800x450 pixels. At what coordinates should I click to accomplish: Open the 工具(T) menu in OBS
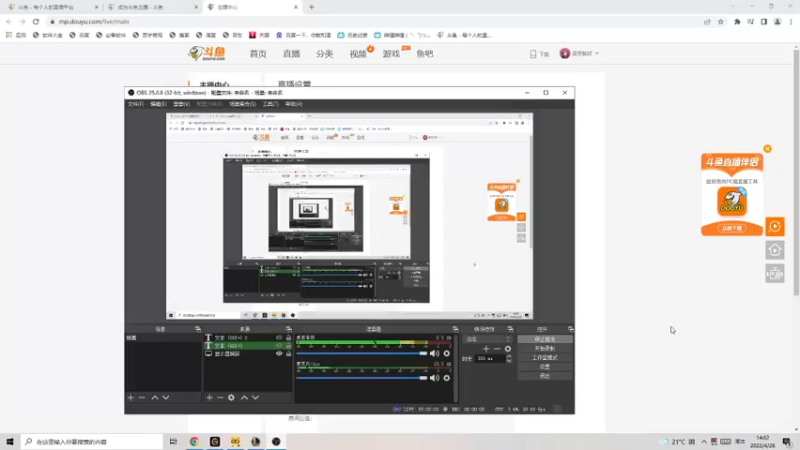(x=270, y=104)
